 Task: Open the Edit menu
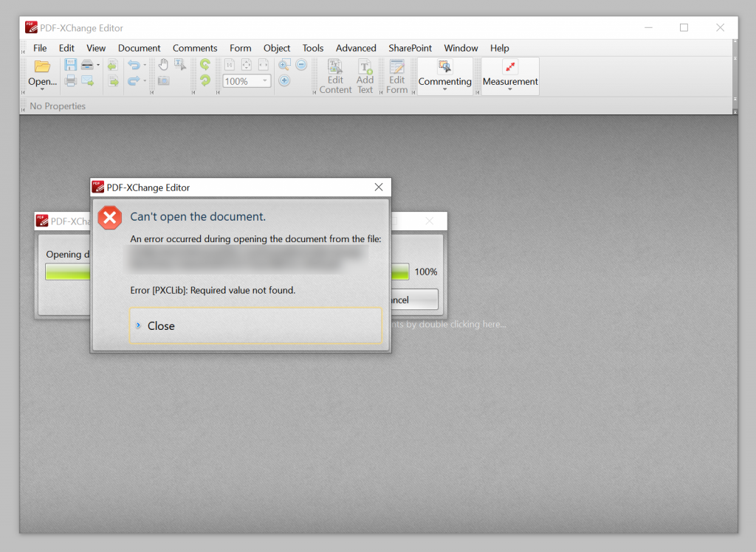[x=66, y=48]
